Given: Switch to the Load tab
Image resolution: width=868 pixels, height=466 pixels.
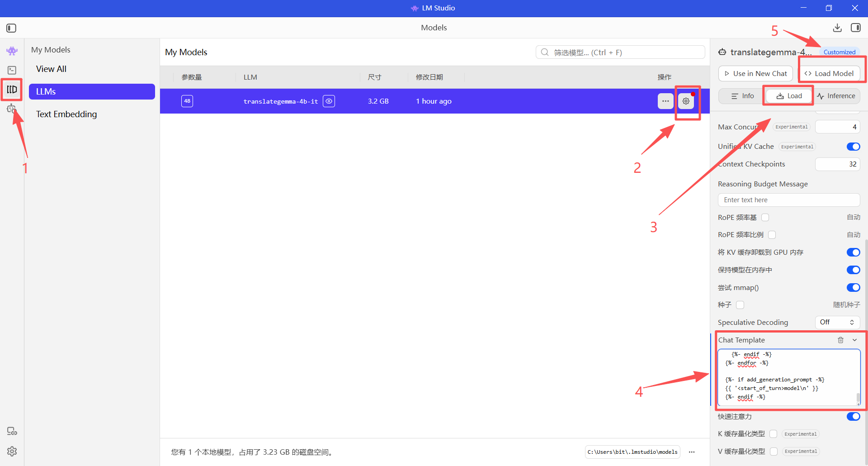Looking at the screenshot, I should point(789,96).
